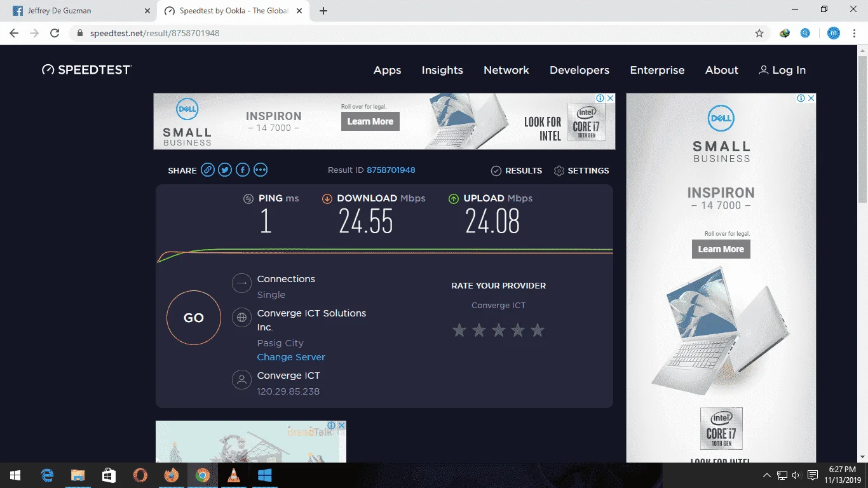Share the result on Facebook
Image resolution: width=868 pixels, height=488 pixels.
[x=243, y=170]
